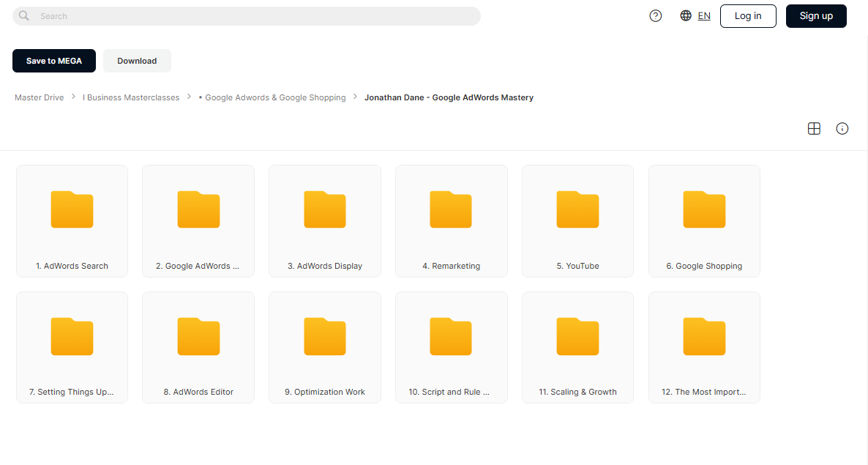Screen dimensions: 868x465
Task: Open the 12. The Most Import folder icon
Action: coord(704,336)
